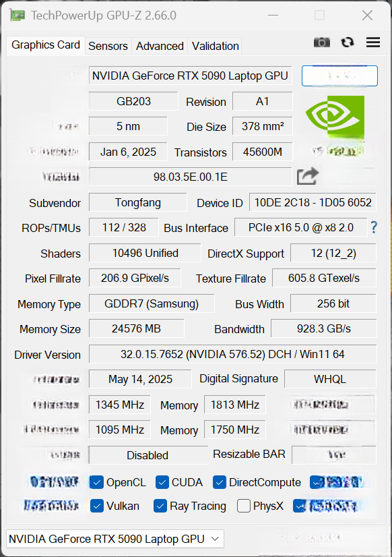392x557 pixels.
Task: Toggle the blurred checkbox after PhysX
Action: coord(300,506)
